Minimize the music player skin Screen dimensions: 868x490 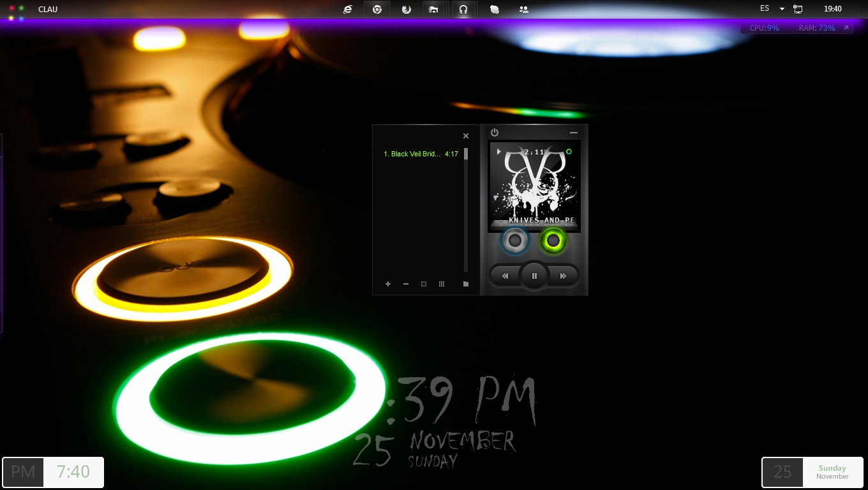(x=574, y=133)
